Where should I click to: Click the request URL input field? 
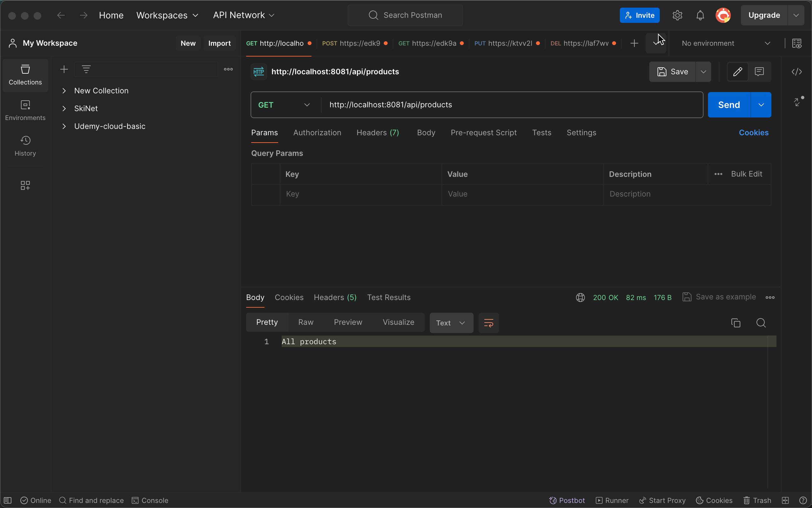[512, 105]
